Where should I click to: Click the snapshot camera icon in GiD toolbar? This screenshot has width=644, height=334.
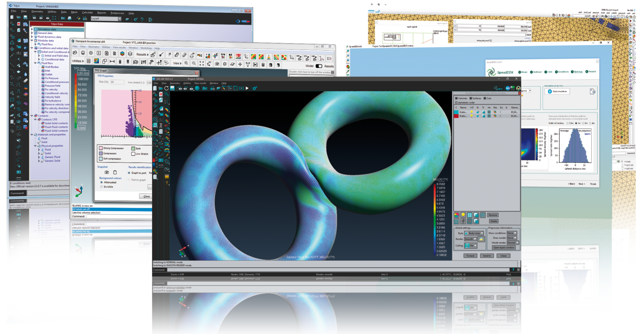click(205, 88)
